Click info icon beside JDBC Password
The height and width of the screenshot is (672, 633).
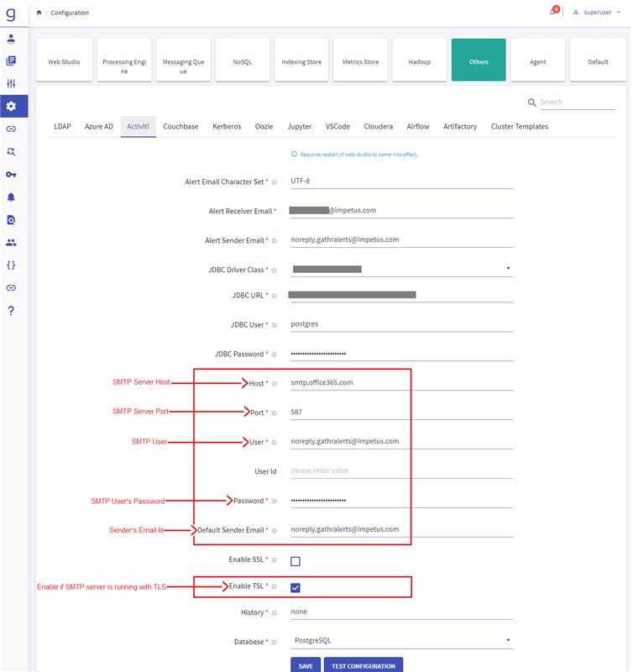[x=274, y=354]
